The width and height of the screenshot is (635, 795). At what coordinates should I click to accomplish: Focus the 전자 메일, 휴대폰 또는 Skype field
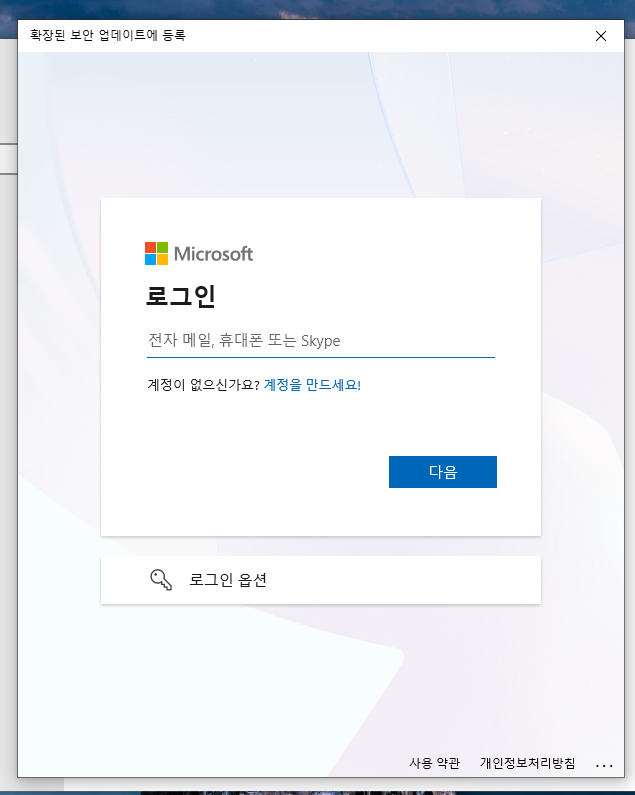click(320, 341)
